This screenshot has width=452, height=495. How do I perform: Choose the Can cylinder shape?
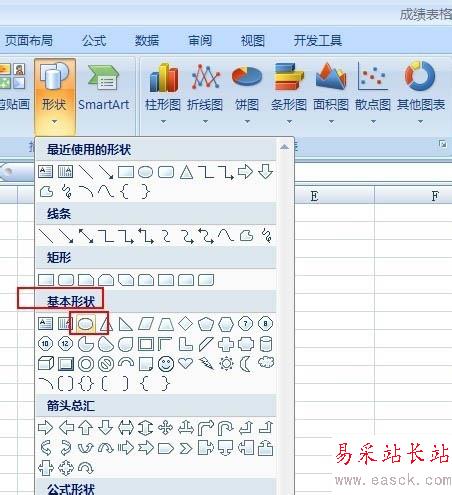[266, 344]
